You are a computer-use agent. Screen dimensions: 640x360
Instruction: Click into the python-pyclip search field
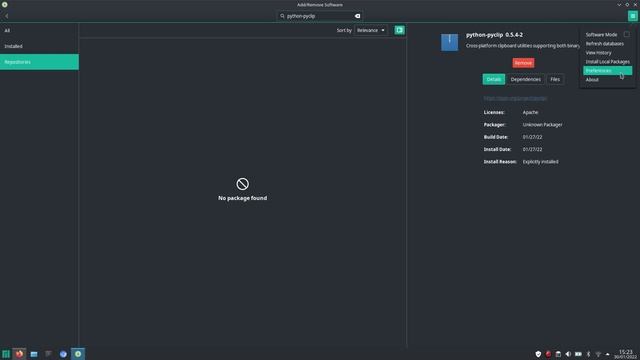(x=319, y=16)
